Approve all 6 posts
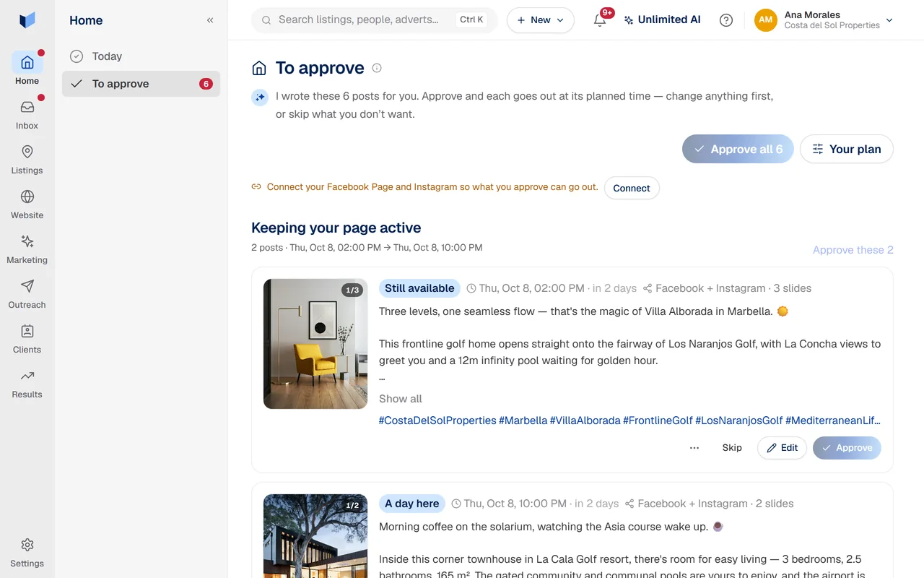This screenshot has height=578, width=924. click(738, 149)
